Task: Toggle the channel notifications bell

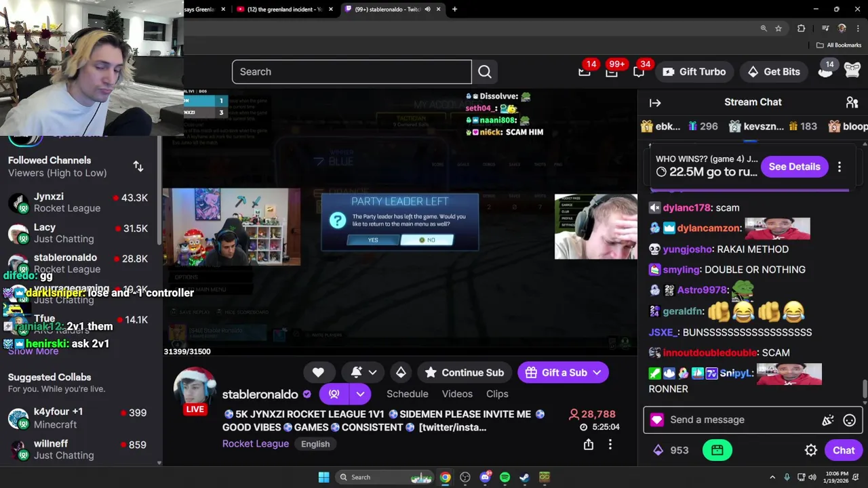Action: [357, 372]
